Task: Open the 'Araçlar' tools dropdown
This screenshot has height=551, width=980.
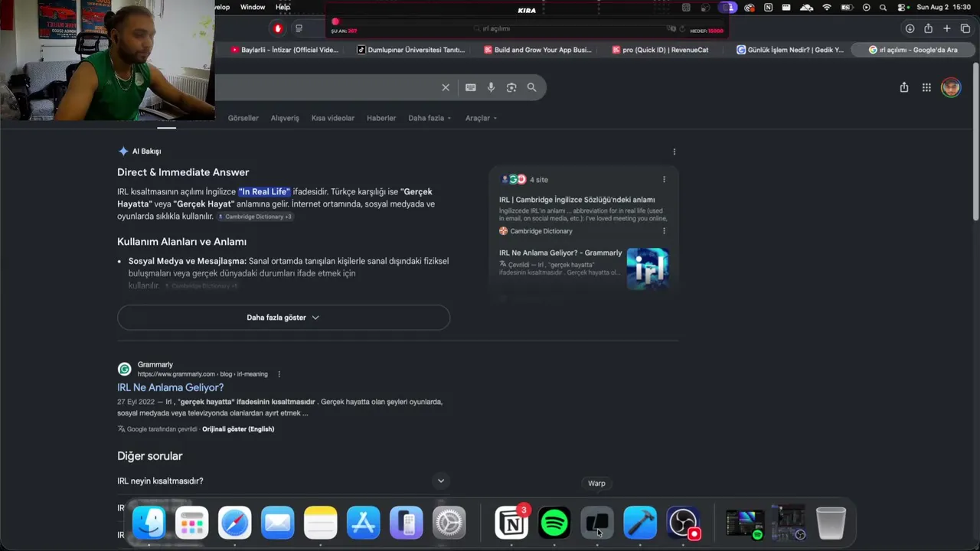Action: pyautogui.click(x=481, y=118)
